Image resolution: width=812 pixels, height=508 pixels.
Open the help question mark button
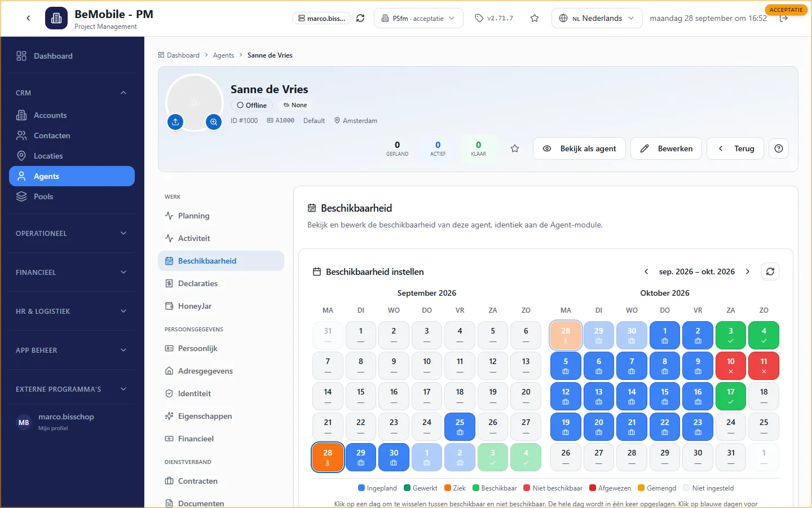[x=779, y=148]
